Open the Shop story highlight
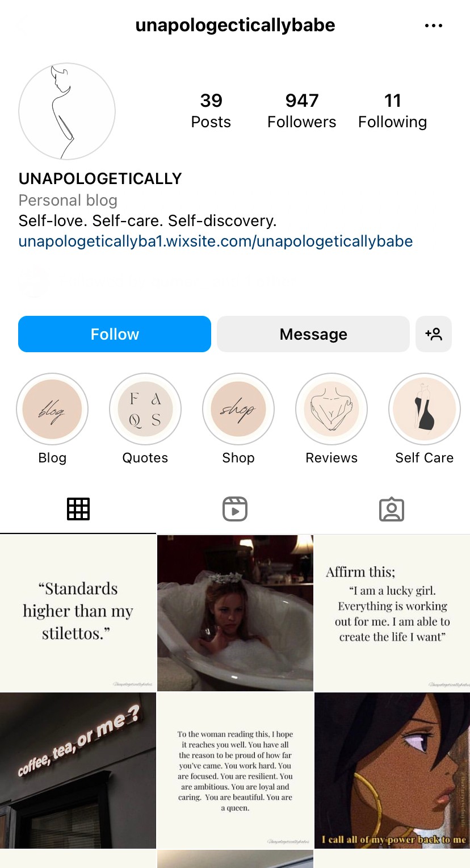Viewport: 470px width, 868px height. pos(238,409)
